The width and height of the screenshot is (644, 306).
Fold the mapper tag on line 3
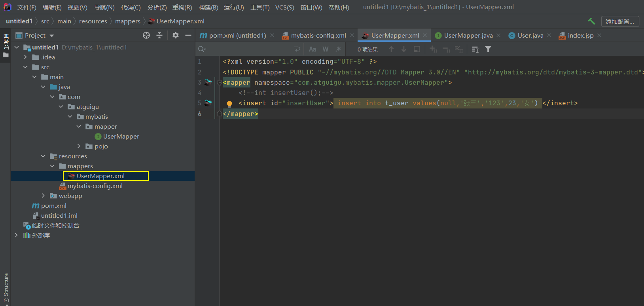point(220,83)
